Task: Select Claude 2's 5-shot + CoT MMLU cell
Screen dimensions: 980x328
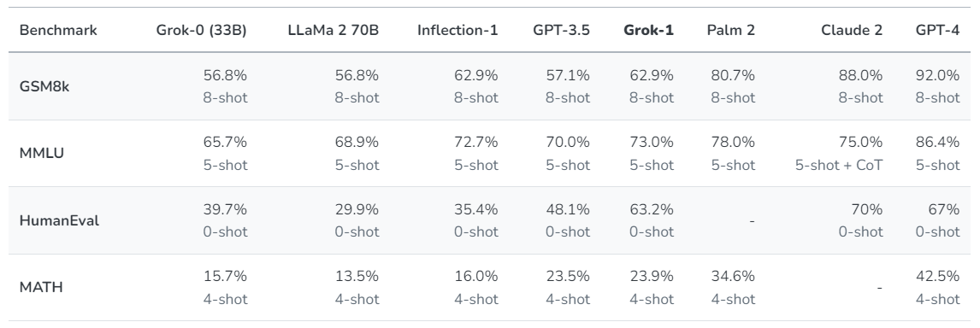Action: coord(839,166)
